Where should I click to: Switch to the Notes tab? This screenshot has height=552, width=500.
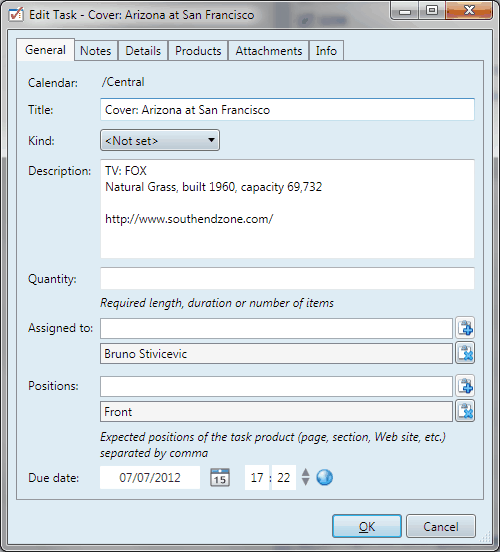pyautogui.click(x=96, y=51)
